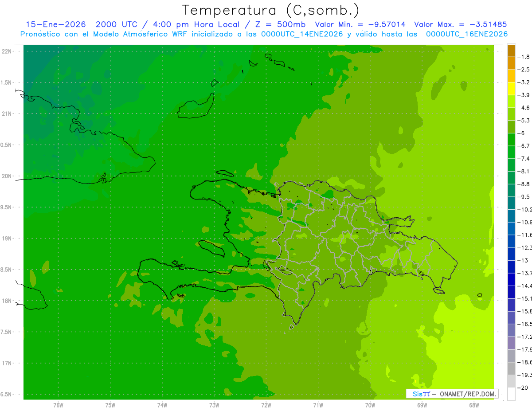This screenshot has width=532, height=411.
Task: Click the longitude label "73W"
Action: pos(214,406)
